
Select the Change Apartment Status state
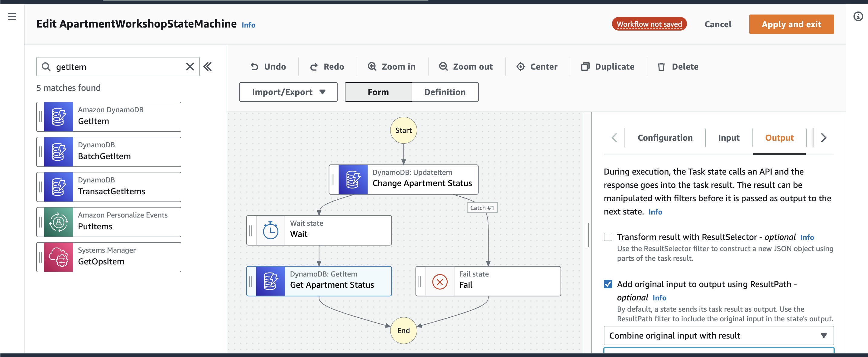403,179
